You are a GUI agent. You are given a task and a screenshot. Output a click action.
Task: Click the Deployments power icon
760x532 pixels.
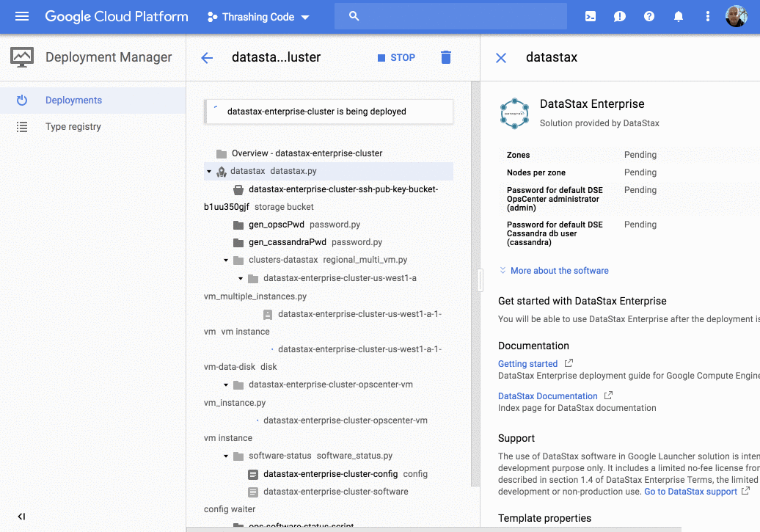click(22, 101)
